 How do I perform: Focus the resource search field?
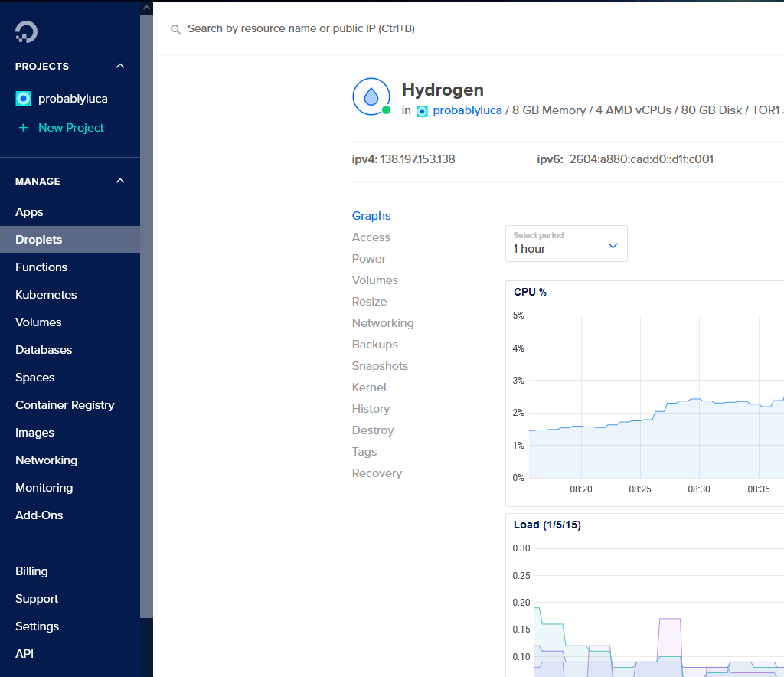[x=301, y=28]
